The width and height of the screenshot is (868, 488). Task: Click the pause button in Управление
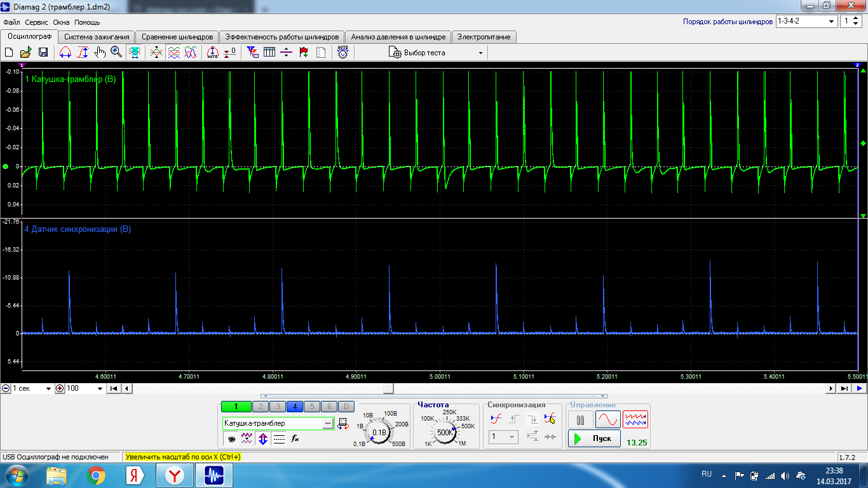point(580,419)
